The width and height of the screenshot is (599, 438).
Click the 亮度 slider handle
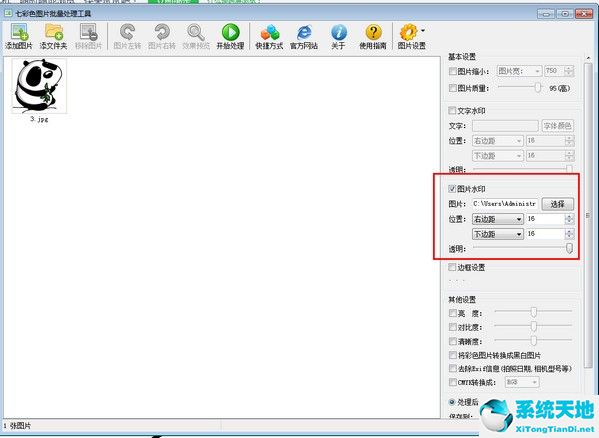click(x=534, y=312)
